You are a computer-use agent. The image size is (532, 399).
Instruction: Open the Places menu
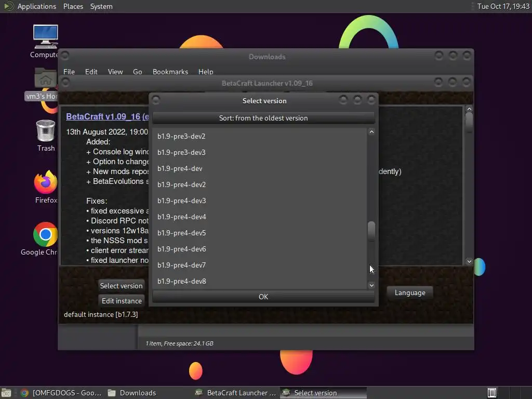(x=73, y=6)
